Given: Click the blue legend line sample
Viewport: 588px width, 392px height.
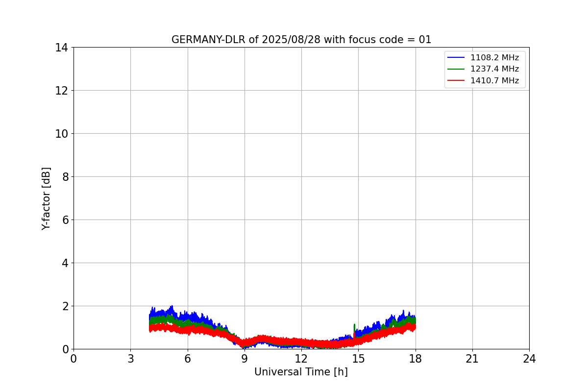Looking at the screenshot, I should click(x=456, y=58).
